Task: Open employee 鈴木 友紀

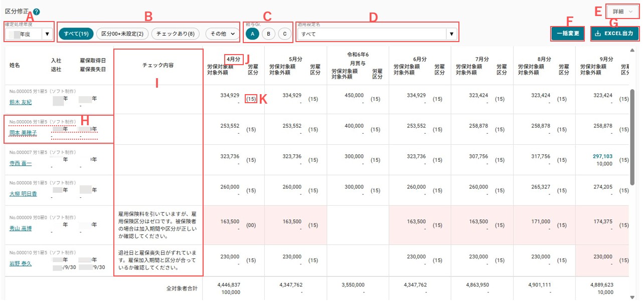Action: point(21,102)
